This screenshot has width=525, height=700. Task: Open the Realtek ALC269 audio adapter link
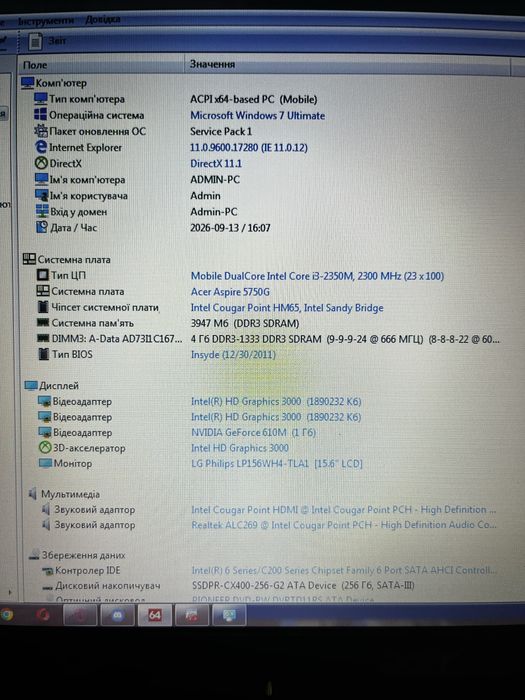(x=344, y=525)
